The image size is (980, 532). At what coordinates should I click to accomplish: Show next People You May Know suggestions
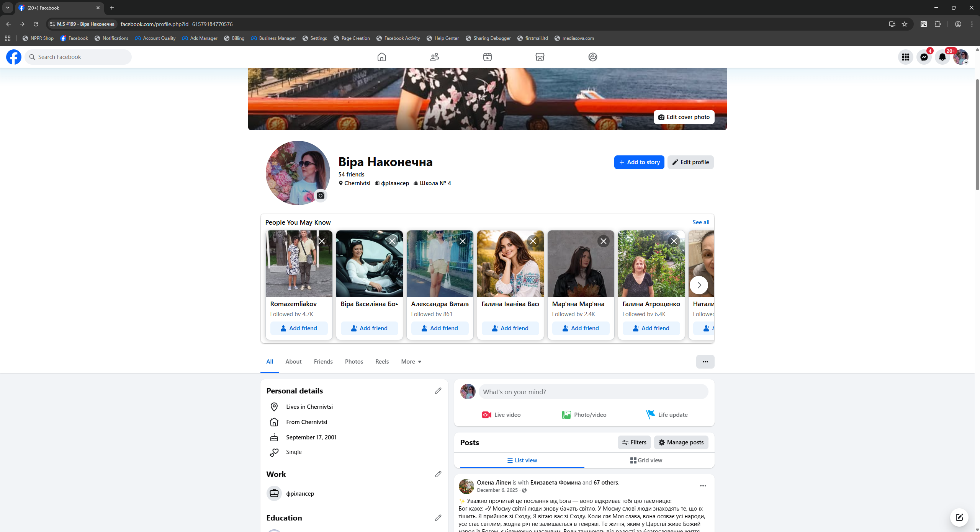point(699,285)
